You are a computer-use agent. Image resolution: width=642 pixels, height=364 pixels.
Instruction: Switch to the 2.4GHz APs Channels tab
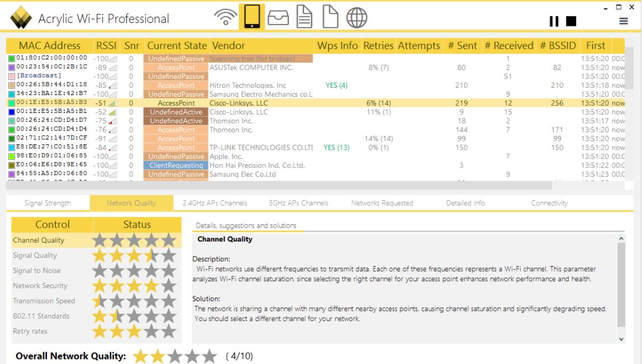click(x=215, y=202)
